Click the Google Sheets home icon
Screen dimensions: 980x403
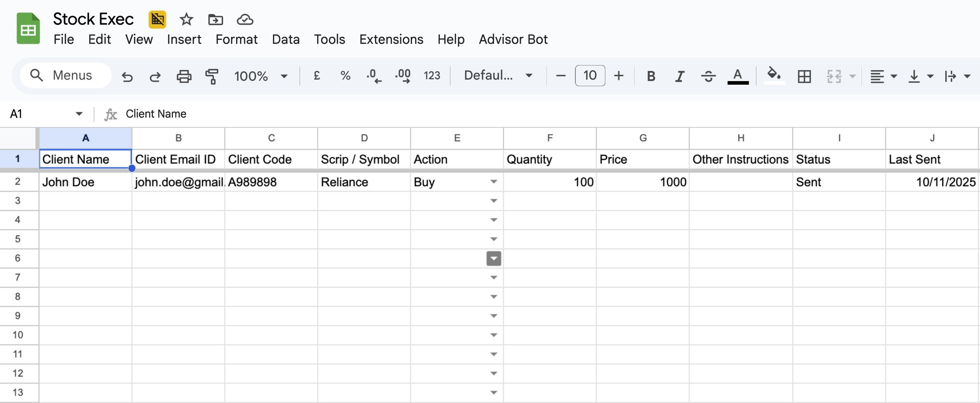28,29
